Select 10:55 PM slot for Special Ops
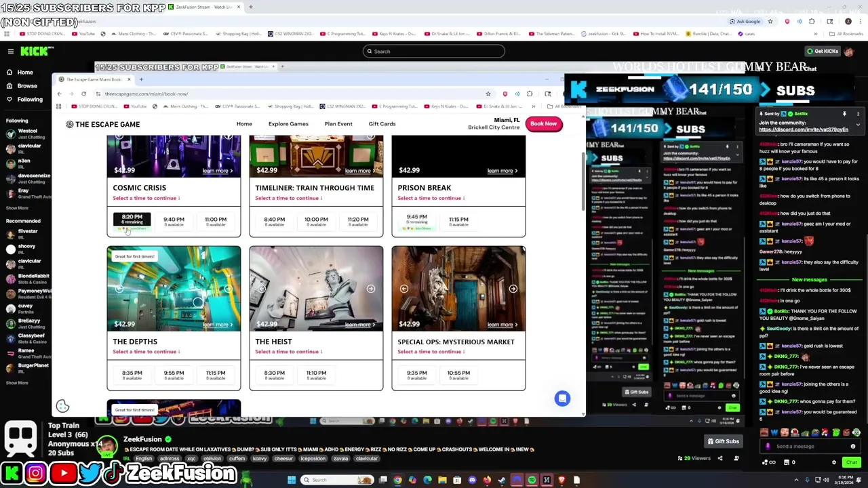This screenshot has height=488, width=868. [x=458, y=375]
